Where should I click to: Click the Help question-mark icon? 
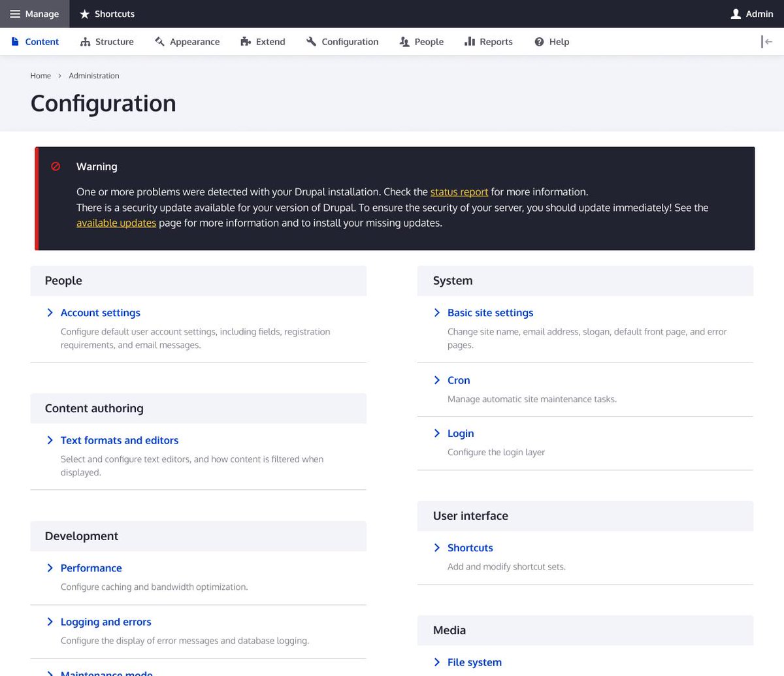coord(539,42)
